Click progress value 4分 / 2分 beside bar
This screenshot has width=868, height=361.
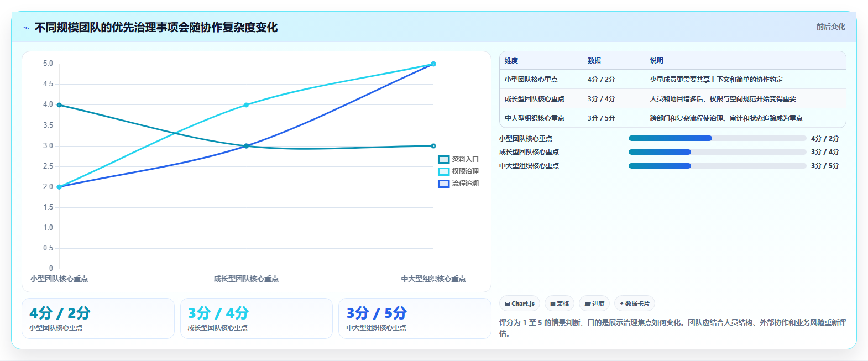[x=825, y=139]
